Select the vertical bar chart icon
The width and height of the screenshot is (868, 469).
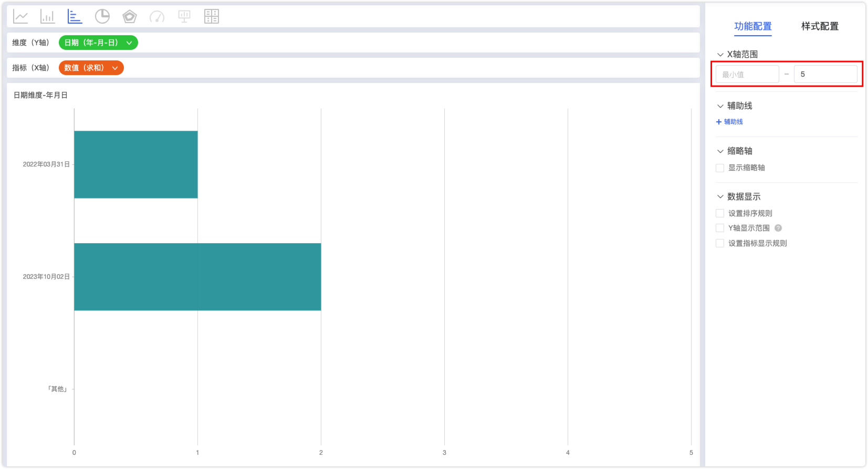[x=48, y=17]
